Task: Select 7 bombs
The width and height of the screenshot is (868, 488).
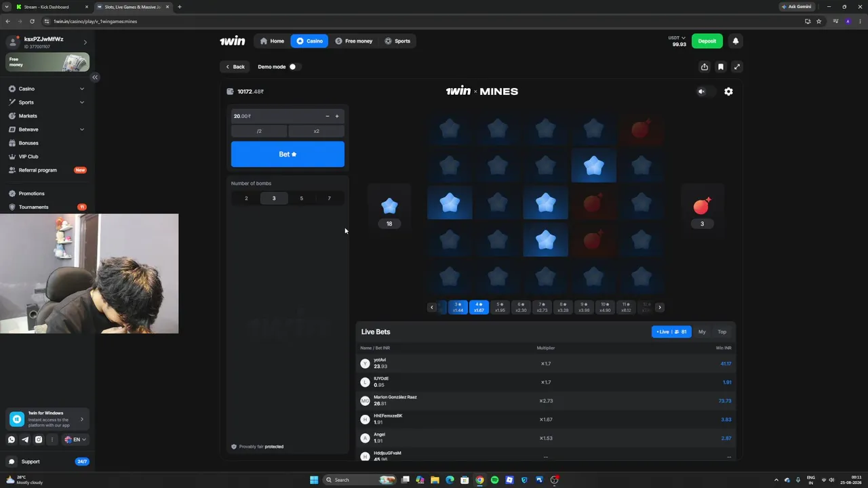Action: click(x=330, y=198)
